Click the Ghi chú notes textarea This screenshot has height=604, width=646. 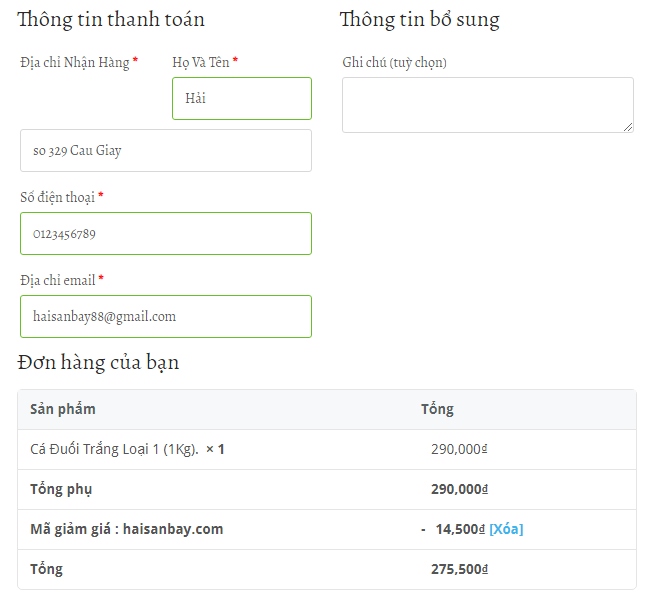pyautogui.click(x=488, y=105)
